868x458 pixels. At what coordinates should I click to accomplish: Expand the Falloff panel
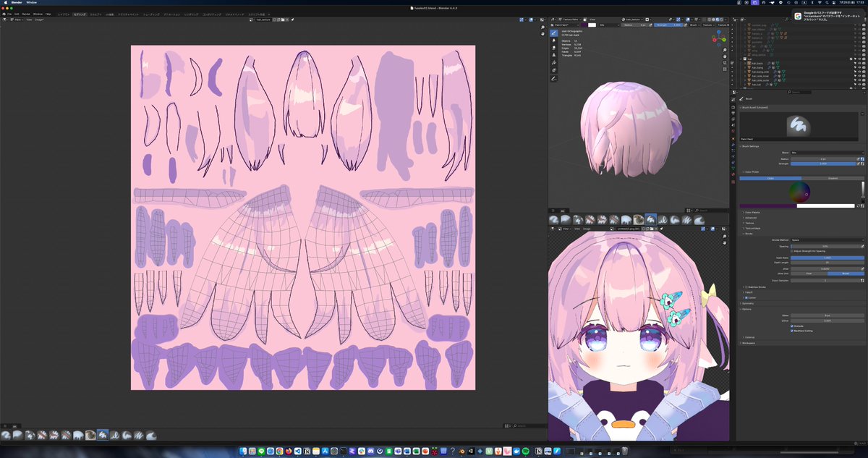(749, 292)
